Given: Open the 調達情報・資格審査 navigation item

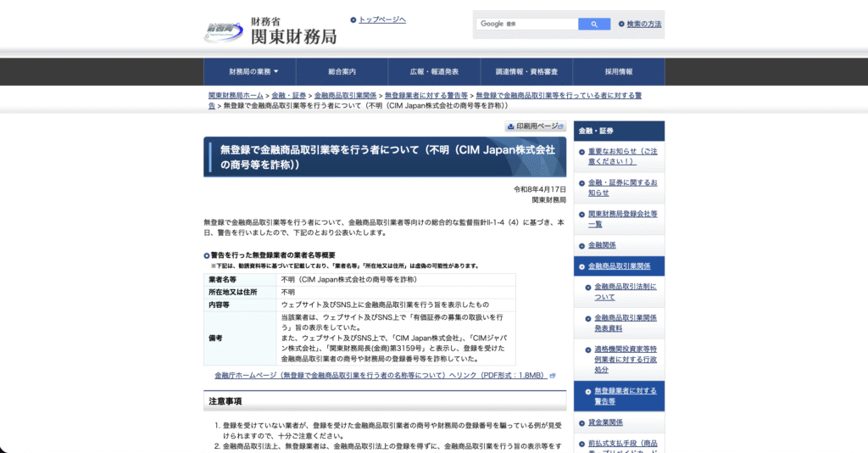Looking at the screenshot, I should 526,71.
